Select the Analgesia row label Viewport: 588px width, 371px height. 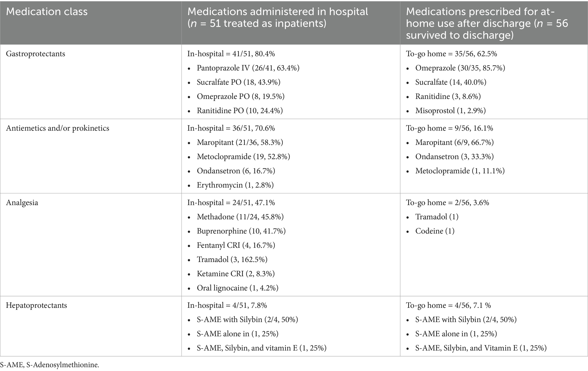(22, 203)
